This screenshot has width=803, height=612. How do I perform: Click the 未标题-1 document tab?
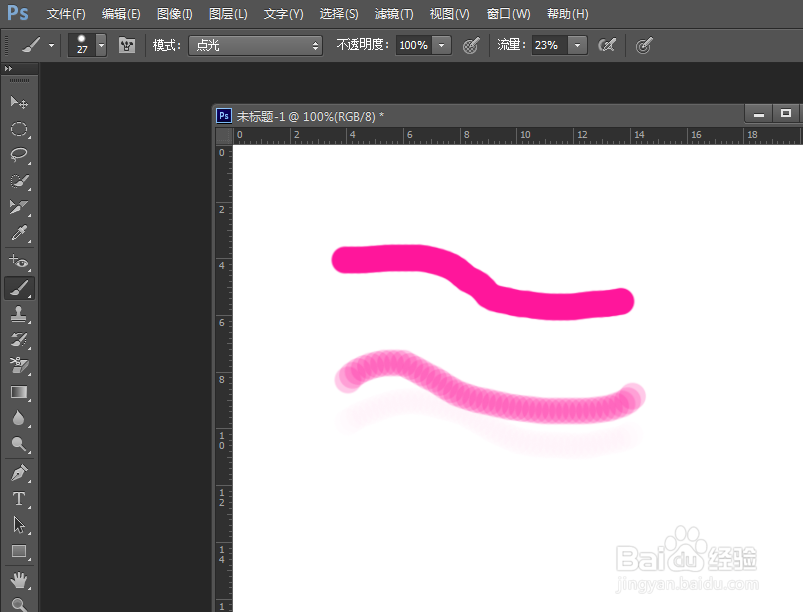(300, 115)
